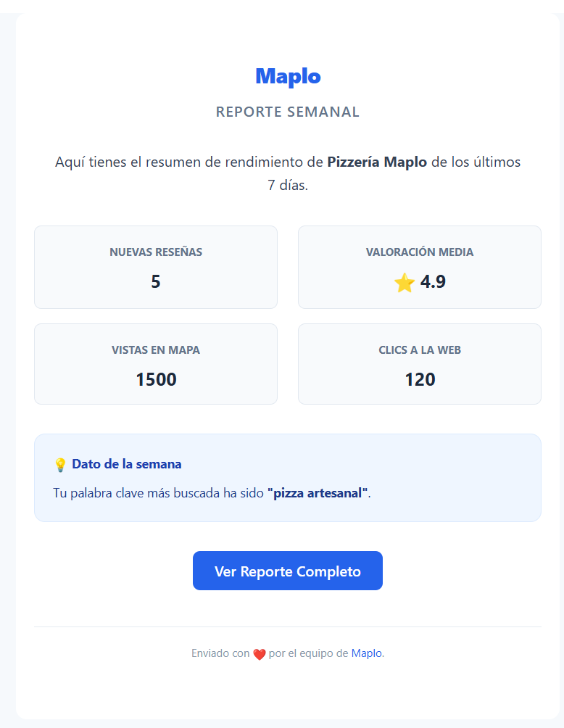Select the Maplo brand mark header
This screenshot has width=564, height=728.
287,75
